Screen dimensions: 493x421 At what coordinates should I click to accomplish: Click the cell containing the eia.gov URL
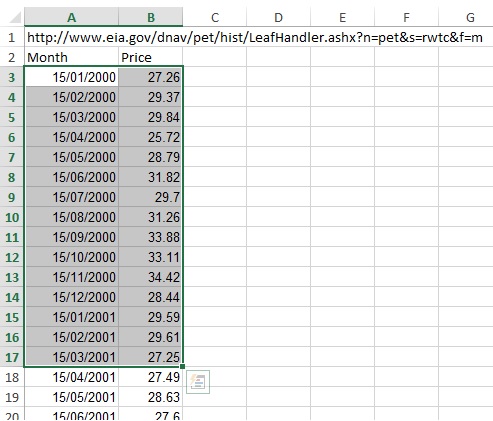tap(71, 37)
